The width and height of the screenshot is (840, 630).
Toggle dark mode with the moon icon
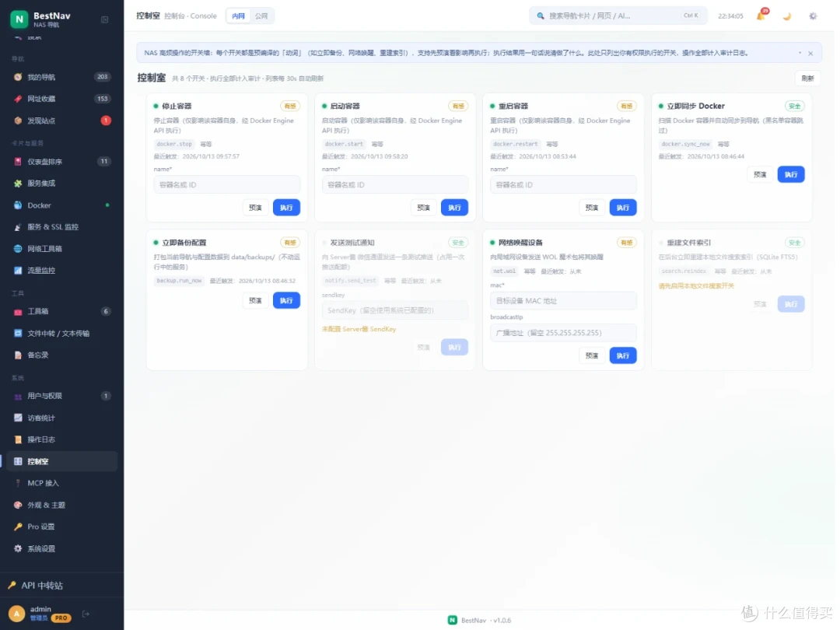tap(787, 16)
